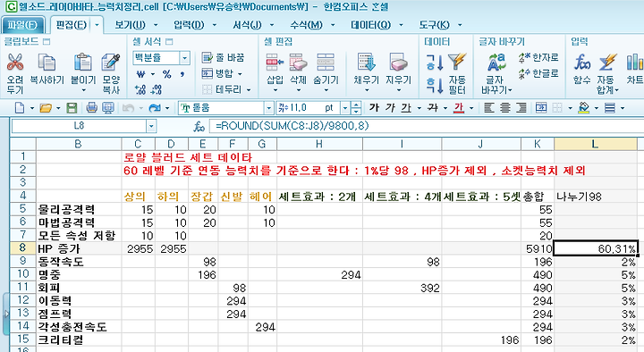This screenshot has width=644, height=352.
Task: Select column header L
Action: pos(595,144)
